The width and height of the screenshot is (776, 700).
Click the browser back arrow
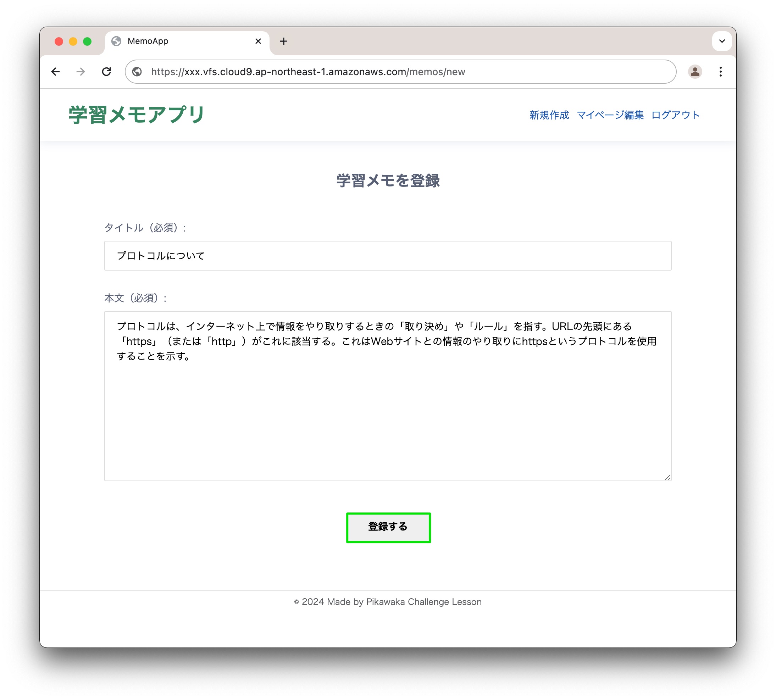55,72
